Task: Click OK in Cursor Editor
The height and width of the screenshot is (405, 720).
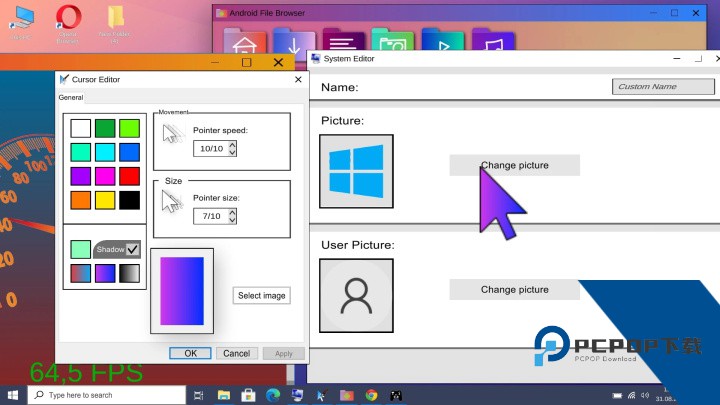Action: coord(190,353)
